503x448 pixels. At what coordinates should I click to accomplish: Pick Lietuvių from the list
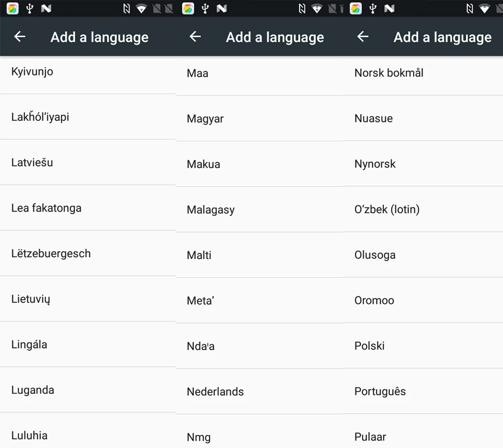click(x=88, y=299)
